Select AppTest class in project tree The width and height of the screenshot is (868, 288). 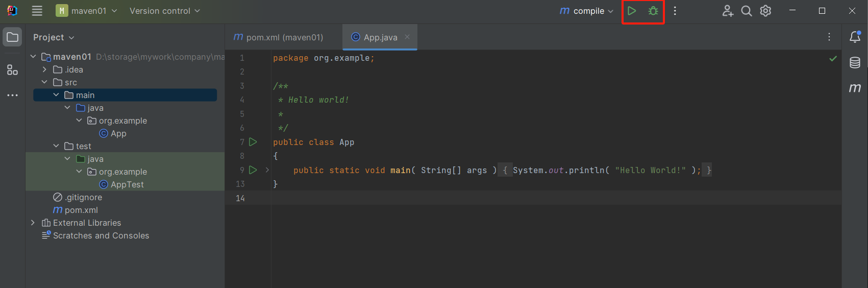(x=127, y=184)
